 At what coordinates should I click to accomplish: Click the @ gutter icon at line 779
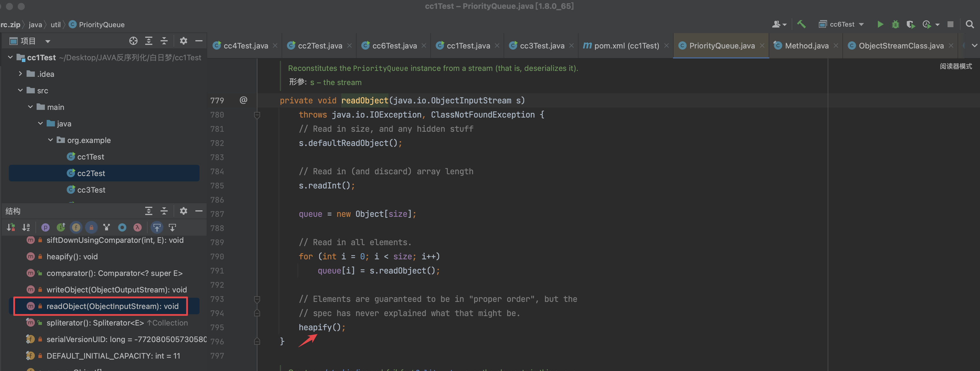pos(244,100)
